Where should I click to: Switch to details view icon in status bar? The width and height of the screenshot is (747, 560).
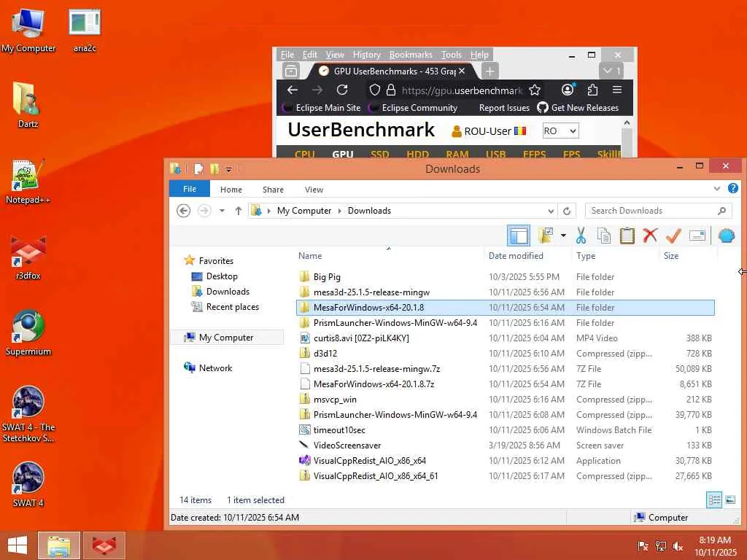point(713,499)
